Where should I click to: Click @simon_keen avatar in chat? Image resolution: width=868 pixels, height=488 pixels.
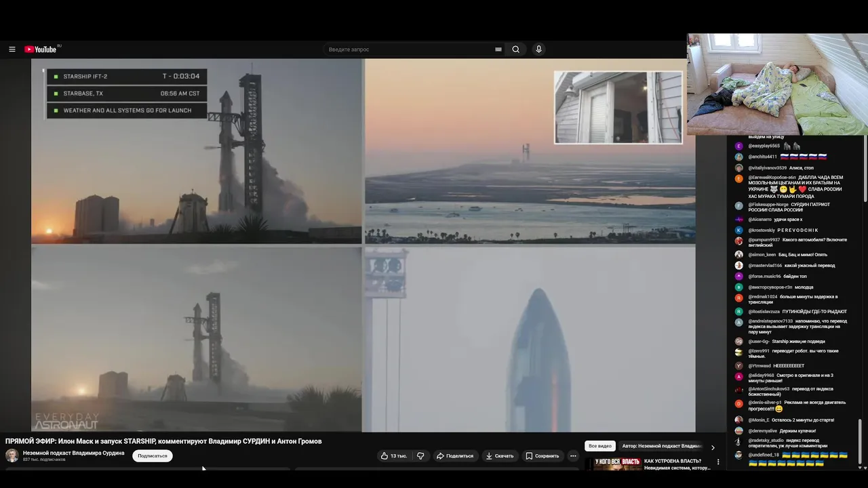coord(739,255)
